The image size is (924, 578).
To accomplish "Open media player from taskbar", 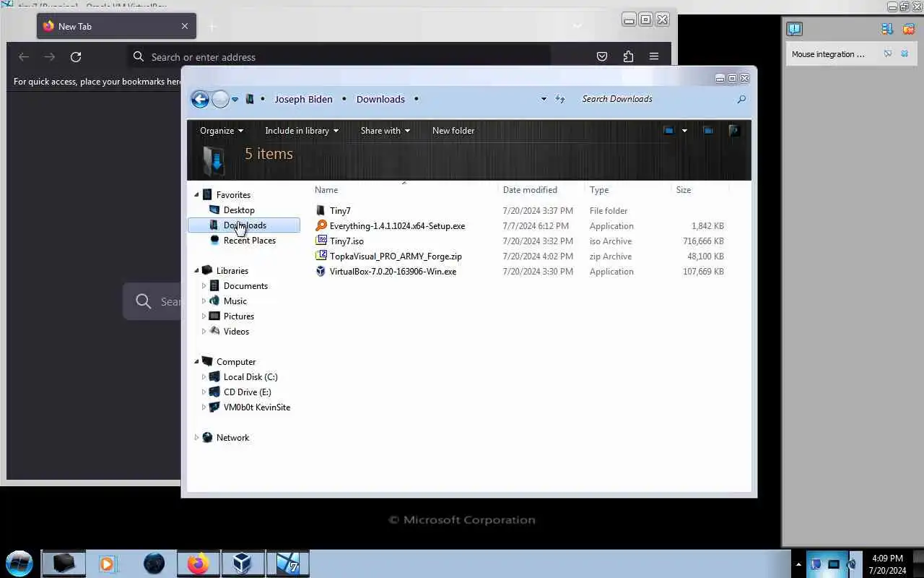I will pos(107,564).
